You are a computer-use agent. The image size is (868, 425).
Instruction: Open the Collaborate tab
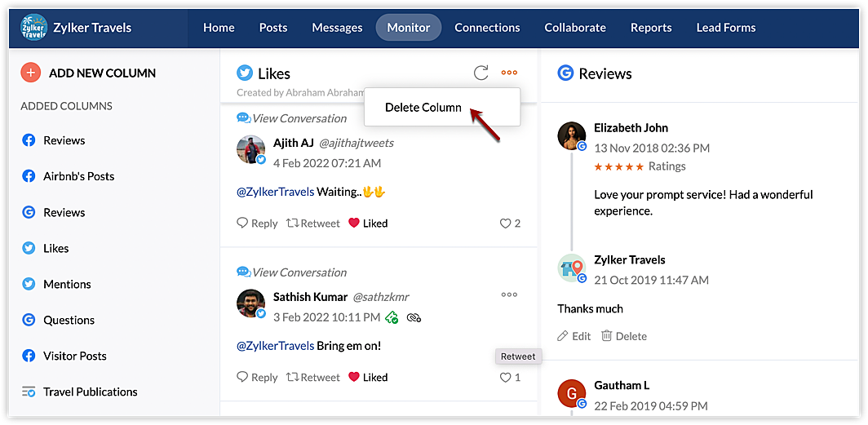coord(575,27)
